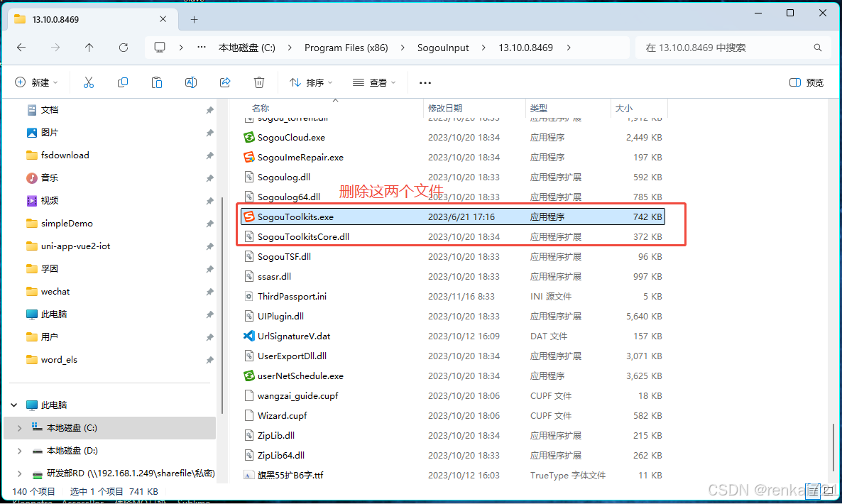The height and width of the screenshot is (504, 842).
Task: Click the Delete trash can icon
Action: [x=259, y=82]
